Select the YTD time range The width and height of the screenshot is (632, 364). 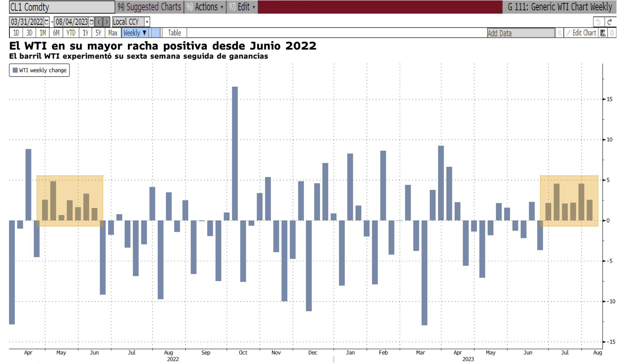71,33
